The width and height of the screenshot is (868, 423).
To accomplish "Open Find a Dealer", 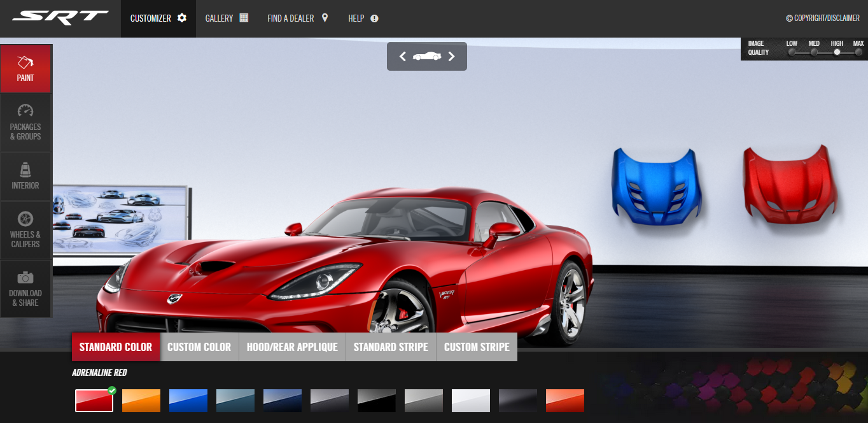I will 298,18.
